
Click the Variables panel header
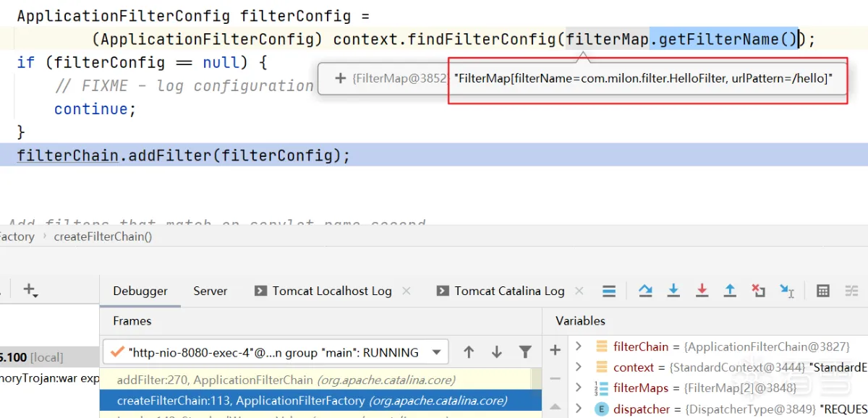coord(580,320)
